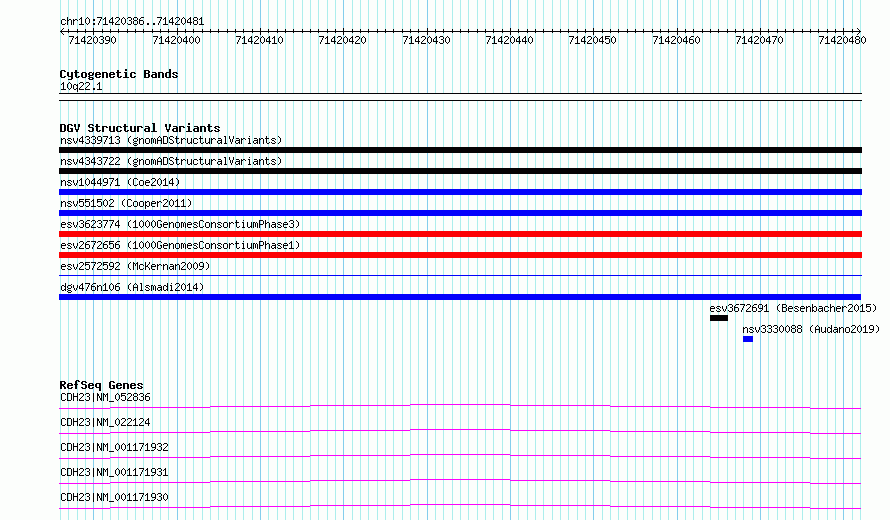Open transcript CDH23|NM_001171930
The height and width of the screenshot is (520, 890).
[x=114, y=497]
